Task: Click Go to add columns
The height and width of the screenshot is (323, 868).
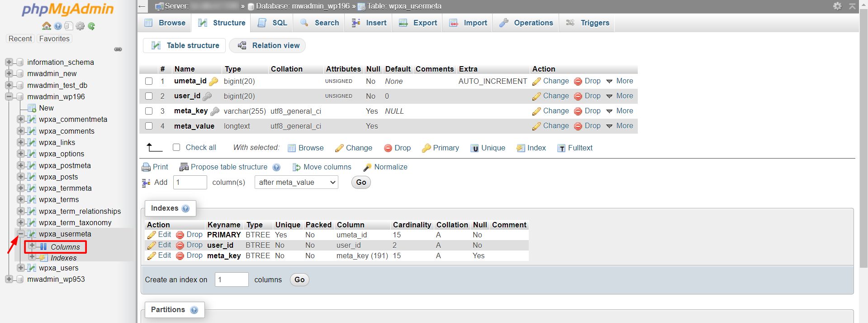Action: (361, 183)
